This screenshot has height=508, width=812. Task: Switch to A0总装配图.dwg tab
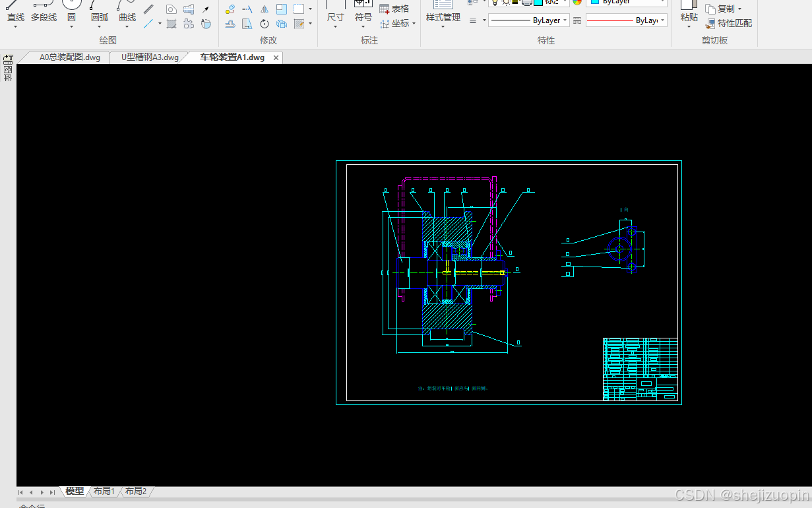70,57
